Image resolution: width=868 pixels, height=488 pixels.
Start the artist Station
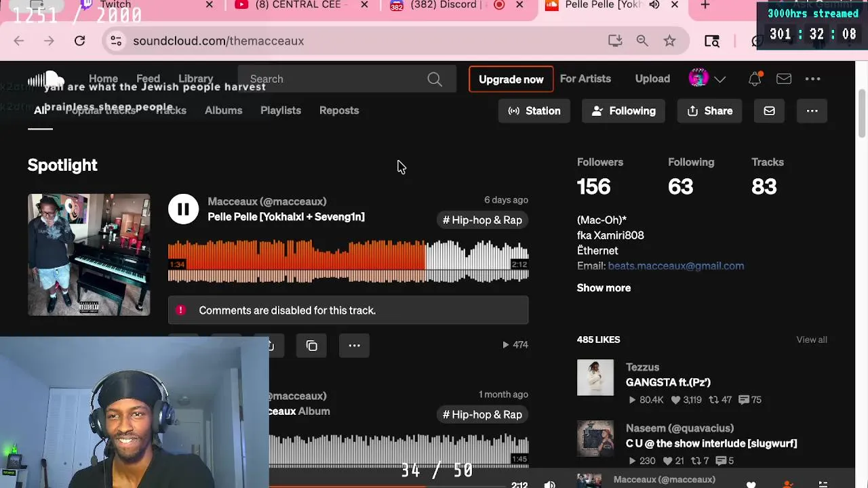coord(534,111)
